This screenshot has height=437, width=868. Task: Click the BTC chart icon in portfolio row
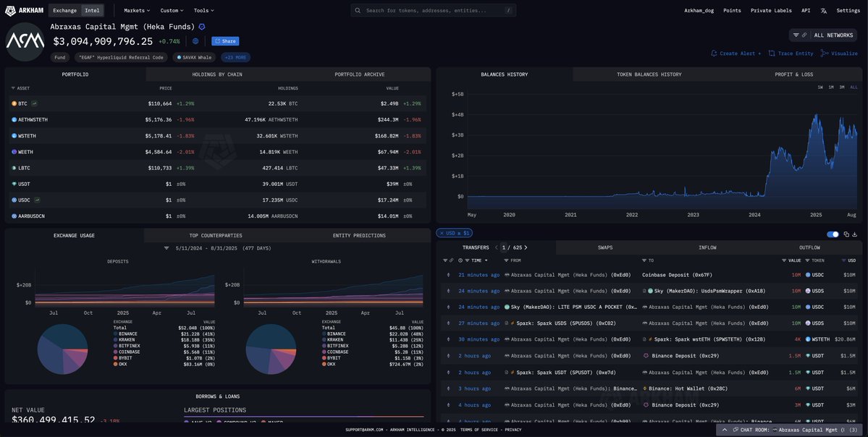(x=34, y=103)
